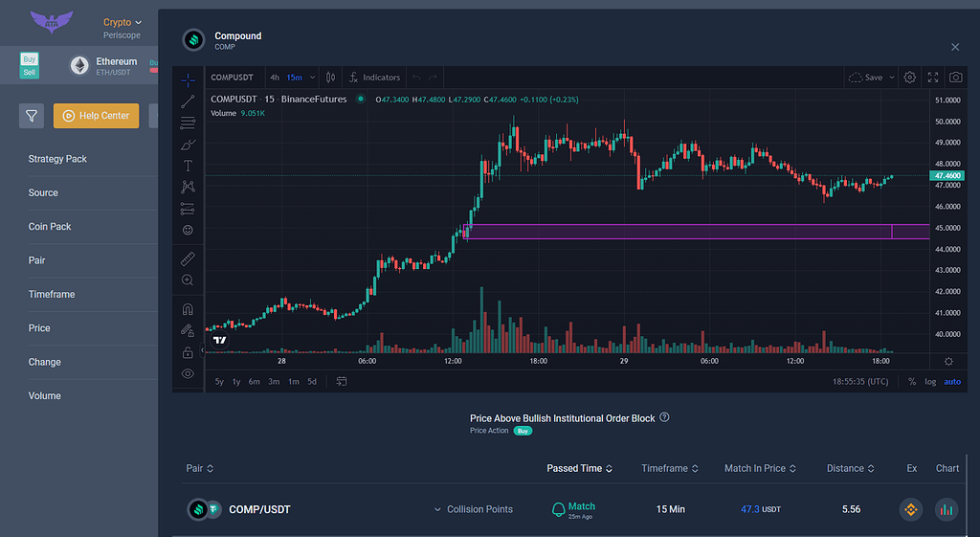980x537 pixels.
Task: Toggle auto price scale
Action: tap(952, 381)
